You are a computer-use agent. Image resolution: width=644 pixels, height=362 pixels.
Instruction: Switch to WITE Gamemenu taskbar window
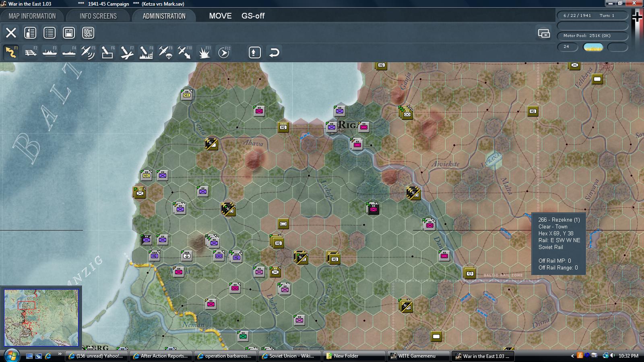(x=419, y=356)
